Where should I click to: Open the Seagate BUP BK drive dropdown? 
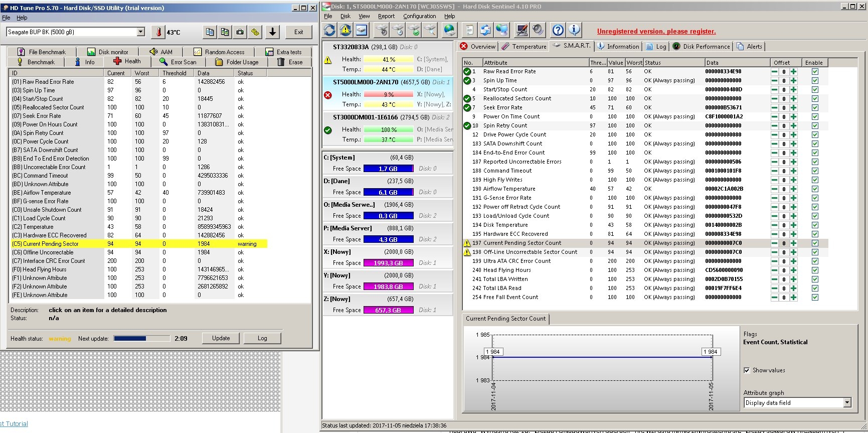tap(140, 32)
